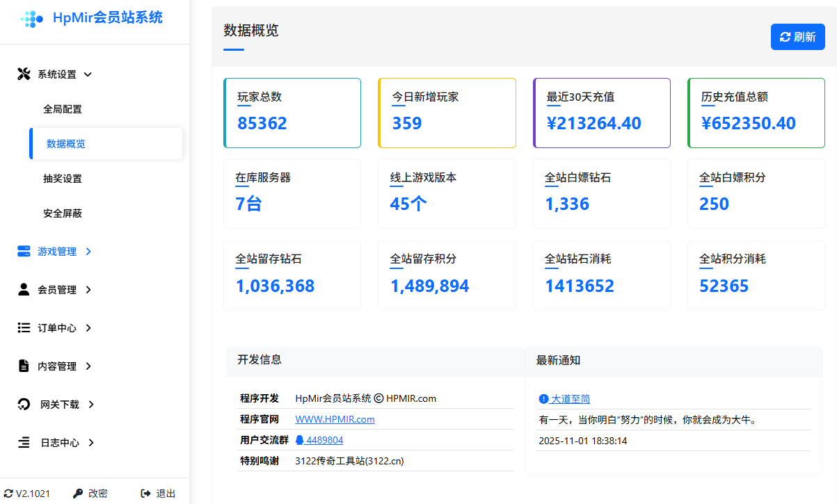Image resolution: width=837 pixels, height=504 pixels.
Task: Click the document icon beside 内容管理
Action: (24, 366)
